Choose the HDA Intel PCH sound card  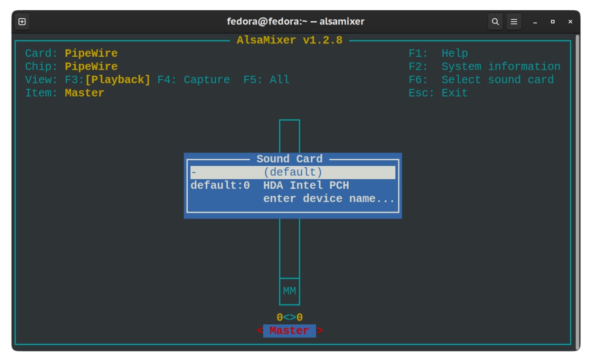(x=293, y=186)
